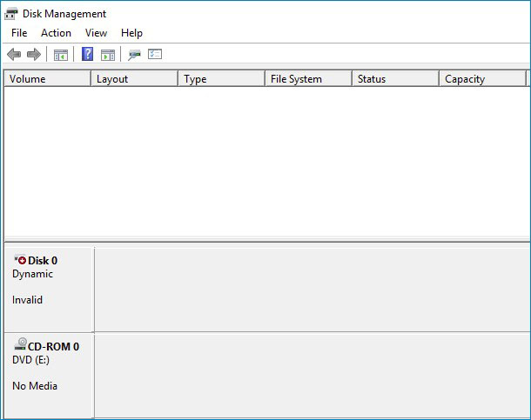Click the Refresh disk toolbar icon

(x=134, y=55)
